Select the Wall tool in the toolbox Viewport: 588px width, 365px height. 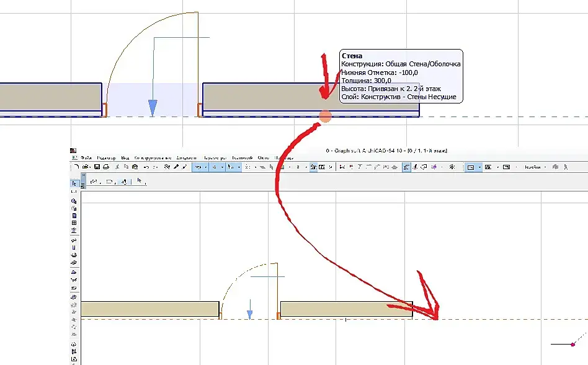(74, 201)
